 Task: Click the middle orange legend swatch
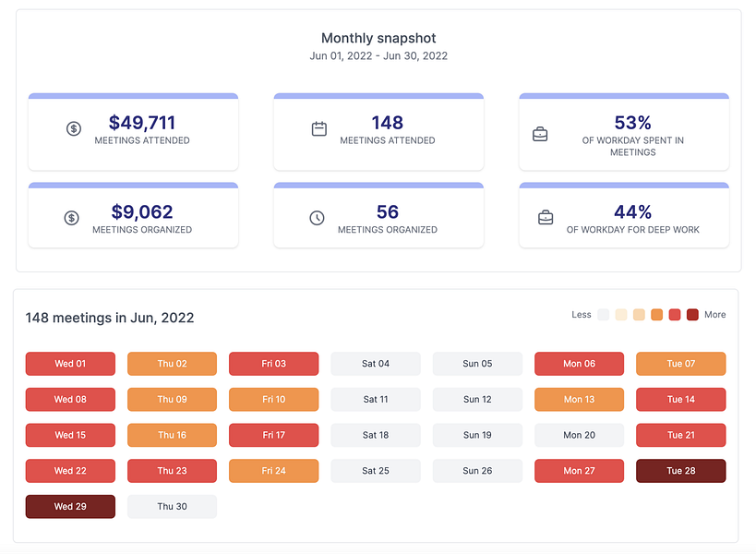(x=654, y=315)
